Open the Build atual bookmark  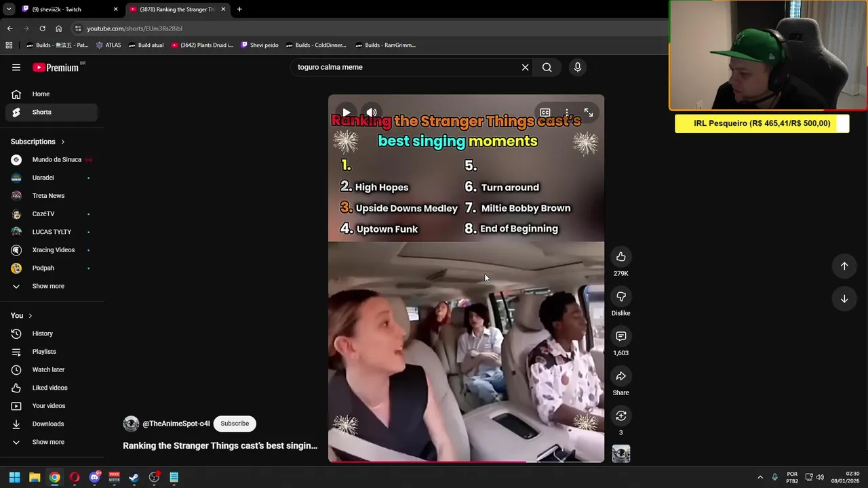145,45
